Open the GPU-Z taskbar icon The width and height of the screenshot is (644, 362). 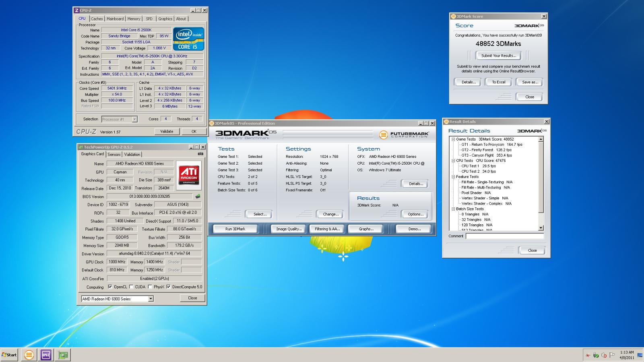pos(63,355)
